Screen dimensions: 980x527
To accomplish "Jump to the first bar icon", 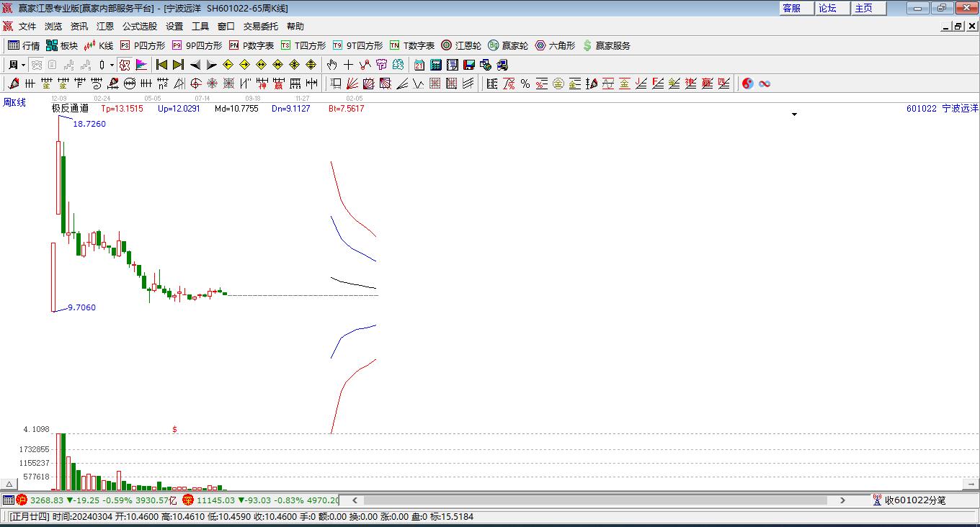I will point(161,65).
